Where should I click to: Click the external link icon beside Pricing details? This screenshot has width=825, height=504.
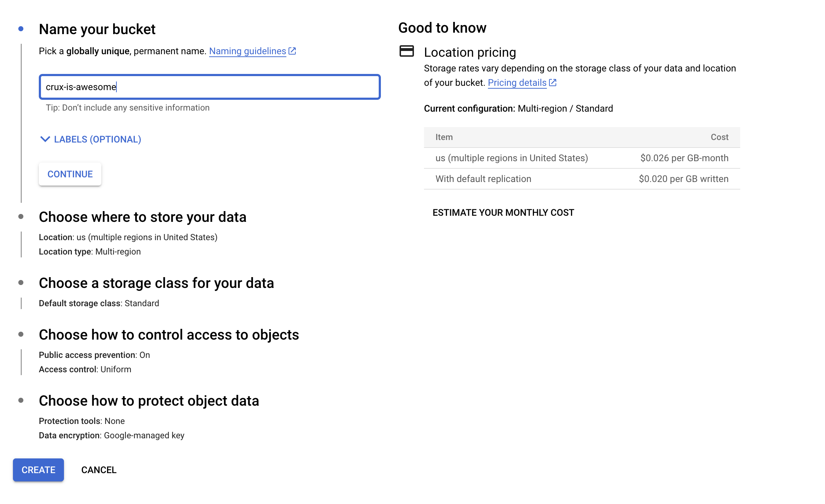pos(553,83)
